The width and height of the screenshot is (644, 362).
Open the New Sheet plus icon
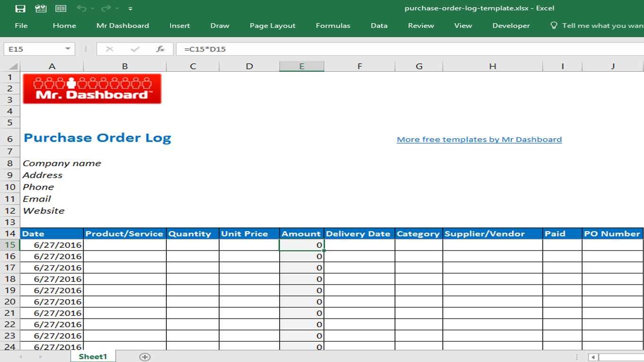(x=146, y=356)
